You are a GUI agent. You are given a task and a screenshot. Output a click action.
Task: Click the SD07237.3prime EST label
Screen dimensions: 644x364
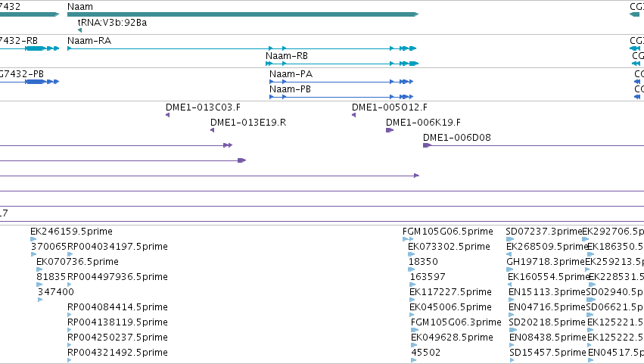click(x=544, y=232)
